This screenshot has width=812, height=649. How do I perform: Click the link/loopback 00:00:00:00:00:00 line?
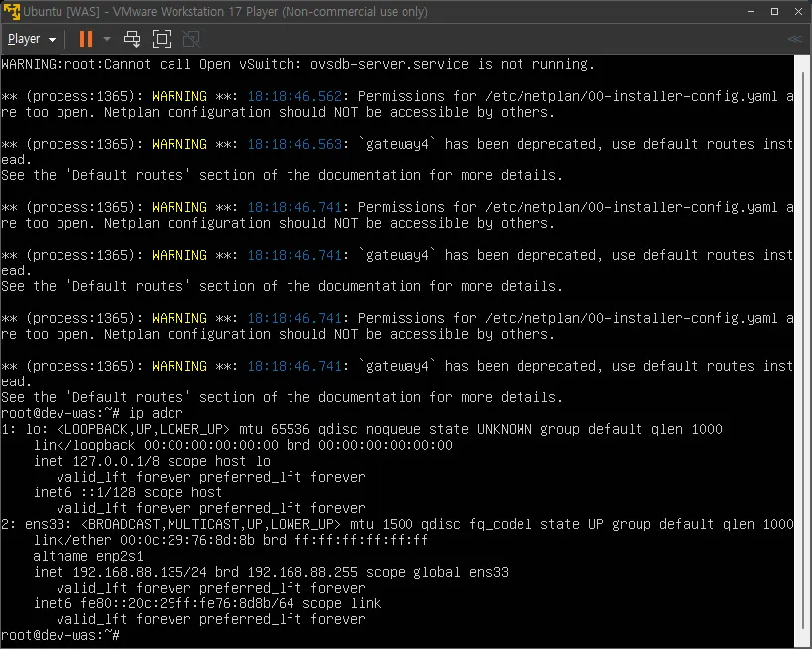[x=243, y=445]
